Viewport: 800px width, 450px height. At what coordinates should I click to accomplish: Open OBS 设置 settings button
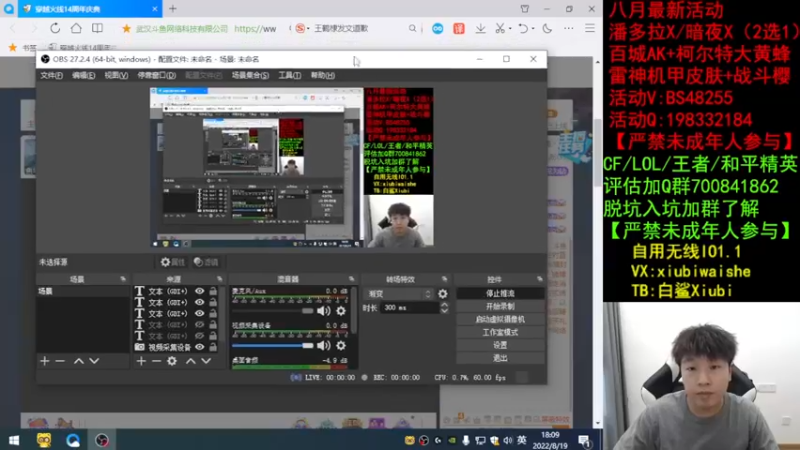click(x=500, y=345)
